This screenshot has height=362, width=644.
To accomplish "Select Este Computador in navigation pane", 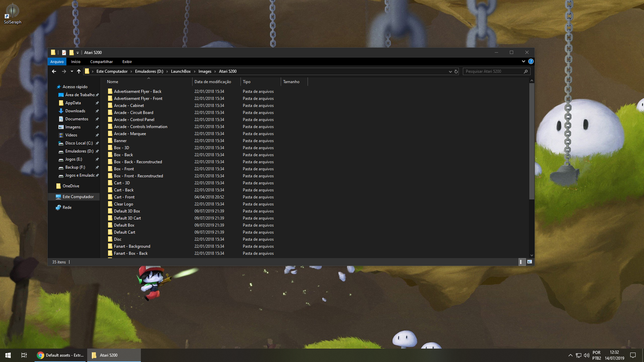I will [78, 197].
